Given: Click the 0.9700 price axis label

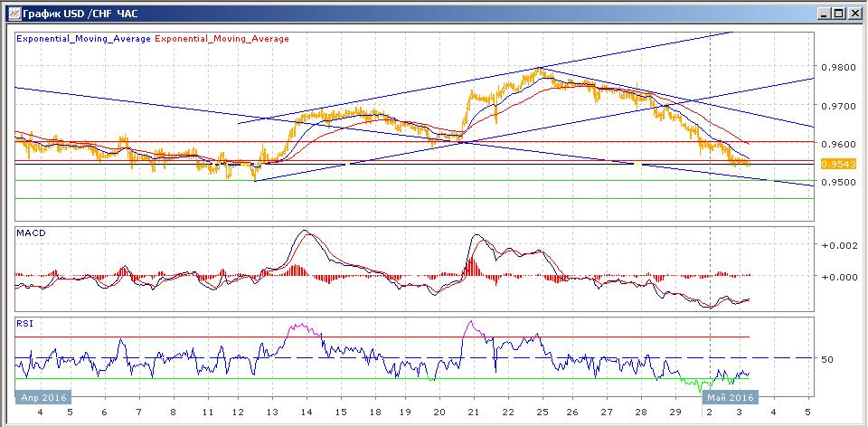Looking at the screenshot, I should pyautogui.click(x=840, y=105).
